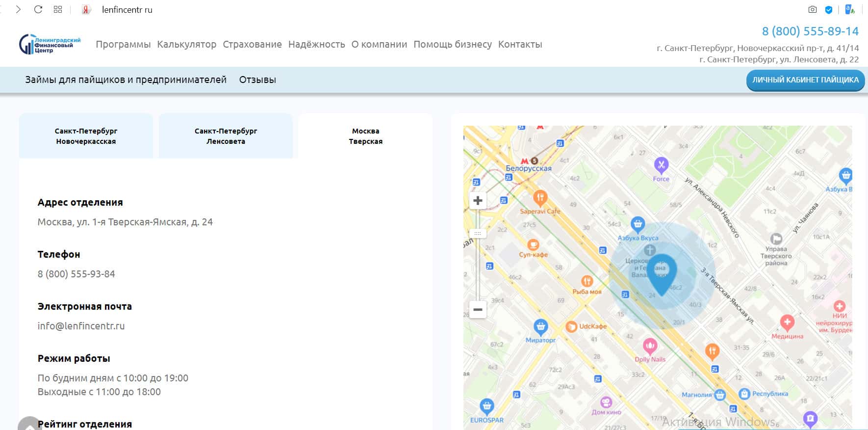Click the Dolly Nails map marker
This screenshot has height=430, width=868.
[x=650, y=347]
